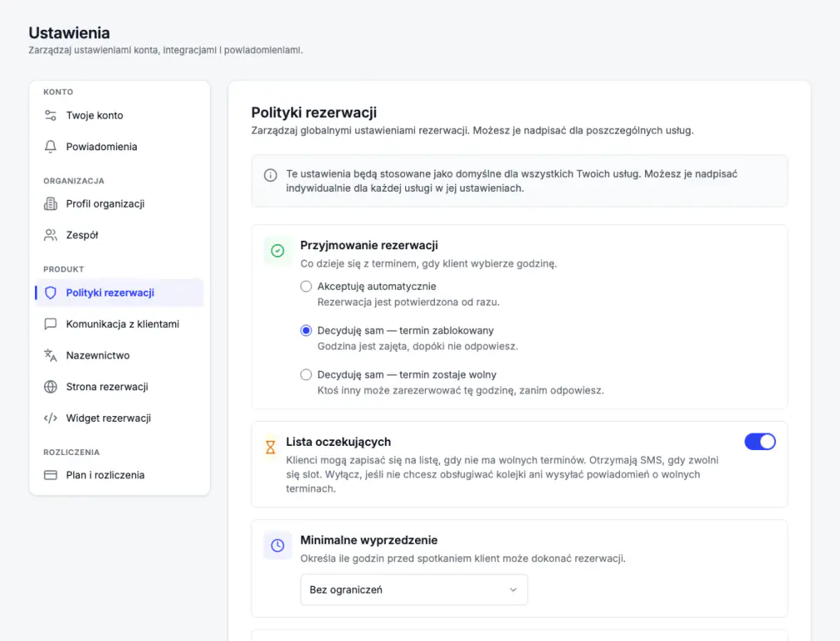Open Strona rezerwacji settings

pyautogui.click(x=120, y=386)
